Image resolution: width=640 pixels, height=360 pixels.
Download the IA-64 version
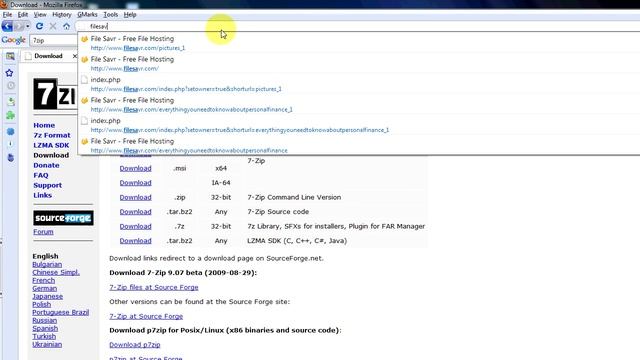(136, 183)
